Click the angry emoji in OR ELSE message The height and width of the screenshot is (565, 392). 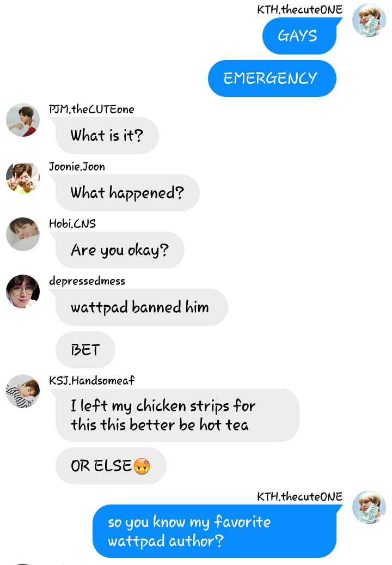(142, 466)
